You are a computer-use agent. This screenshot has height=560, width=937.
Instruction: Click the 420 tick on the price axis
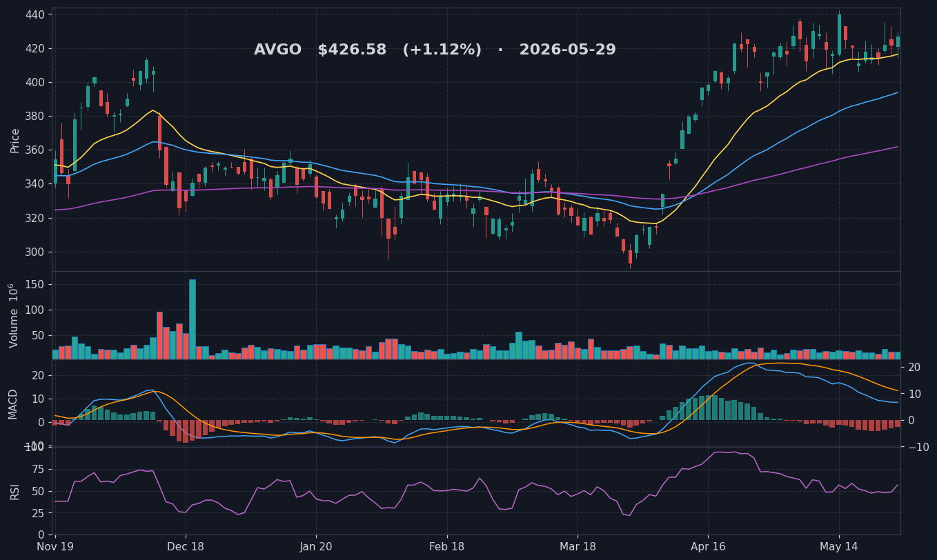34,48
